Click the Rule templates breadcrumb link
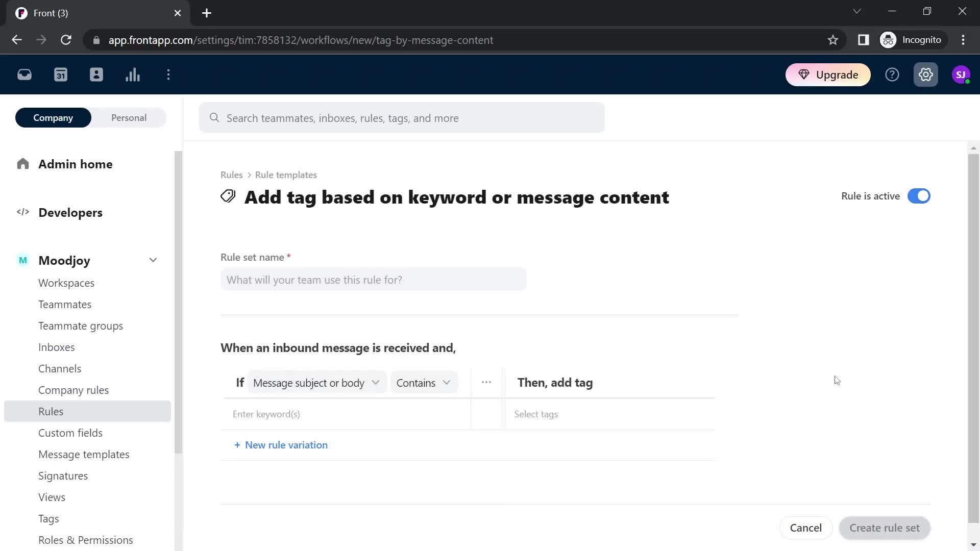Screen dimensions: 980x551 [x=286, y=175]
